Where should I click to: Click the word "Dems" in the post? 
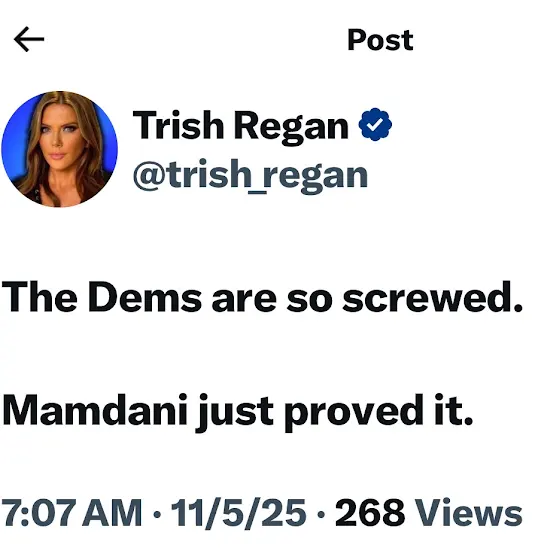coord(145,297)
